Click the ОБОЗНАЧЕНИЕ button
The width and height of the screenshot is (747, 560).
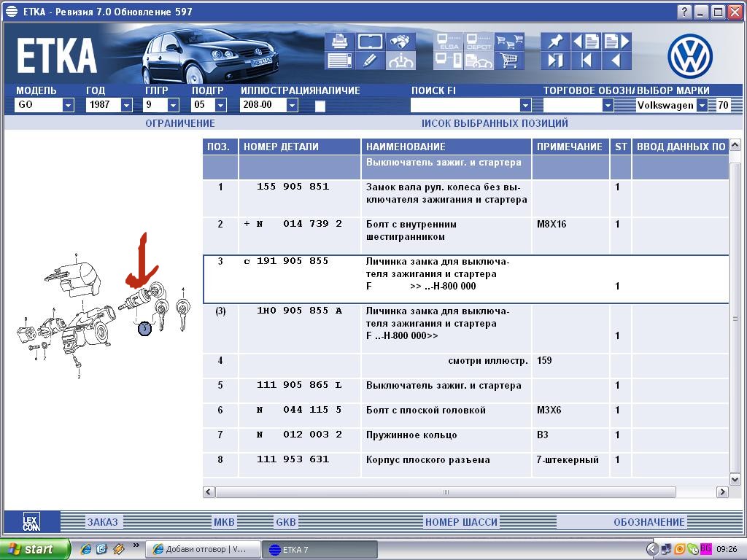point(649,522)
